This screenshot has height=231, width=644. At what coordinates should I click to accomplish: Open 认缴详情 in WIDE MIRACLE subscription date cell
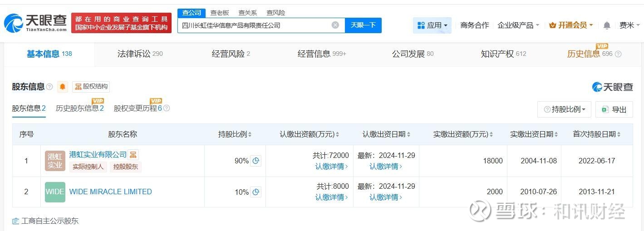click(386, 197)
